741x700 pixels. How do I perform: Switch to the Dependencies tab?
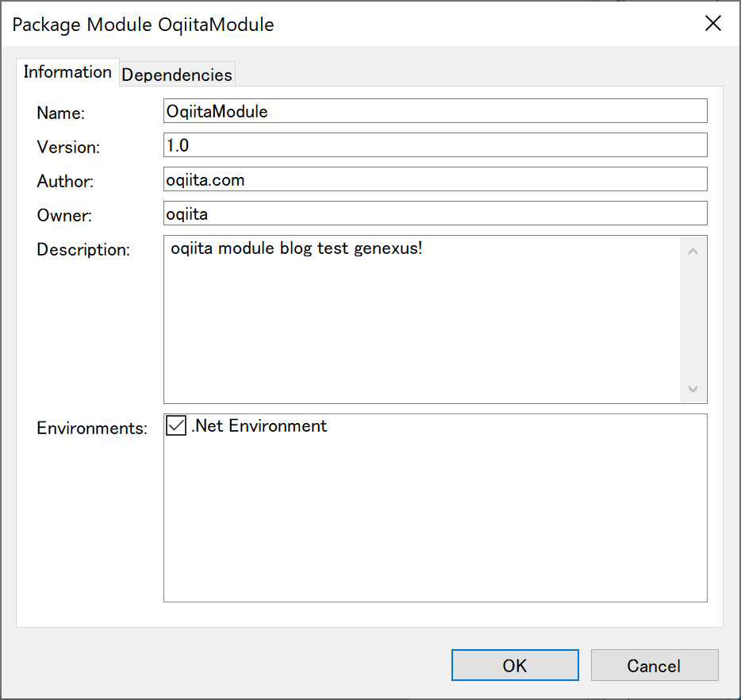[x=177, y=75]
